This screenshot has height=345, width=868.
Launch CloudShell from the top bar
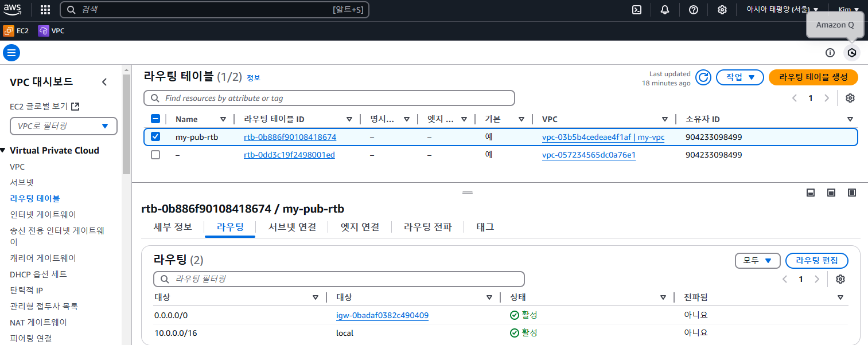click(636, 10)
